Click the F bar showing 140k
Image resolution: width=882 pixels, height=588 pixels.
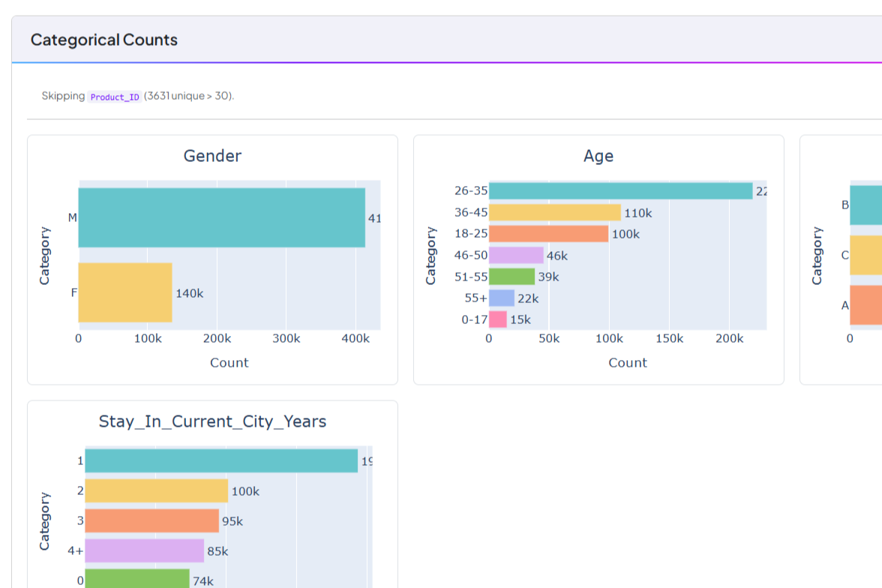[x=124, y=292]
